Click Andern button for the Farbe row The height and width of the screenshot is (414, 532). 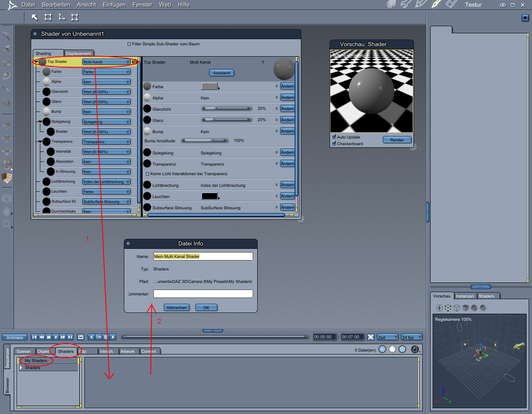pyautogui.click(x=287, y=86)
